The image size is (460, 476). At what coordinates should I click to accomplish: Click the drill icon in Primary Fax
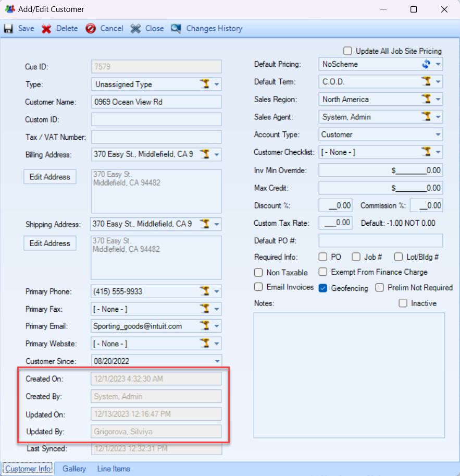pos(205,309)
